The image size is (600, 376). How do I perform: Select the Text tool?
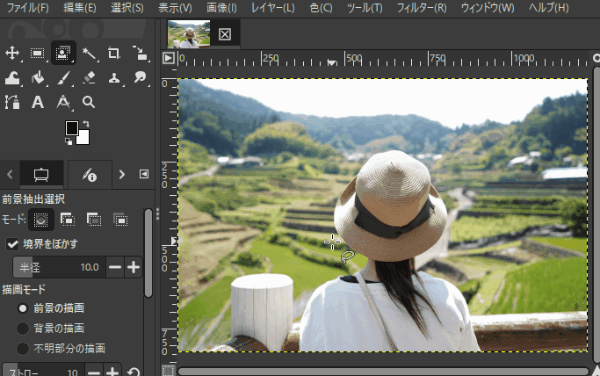coord(38,102)
